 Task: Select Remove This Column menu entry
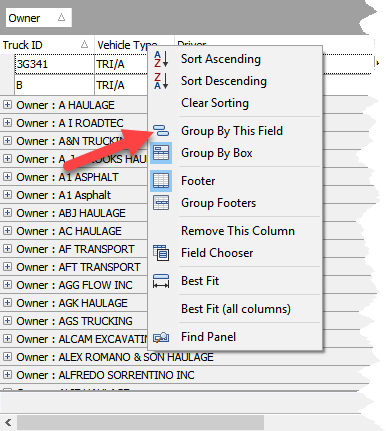pyautogui.click(x=238, y=231)
